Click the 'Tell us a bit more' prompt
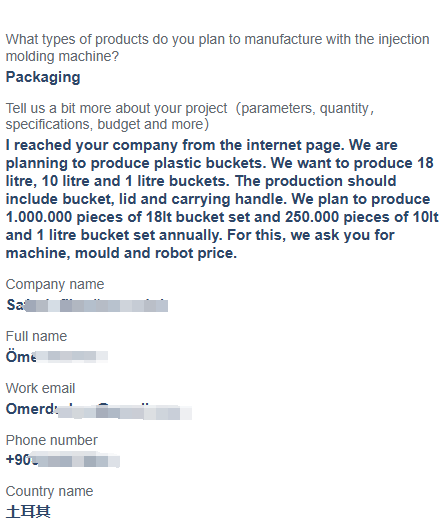The image size is (448, 529). coord(190,116)
